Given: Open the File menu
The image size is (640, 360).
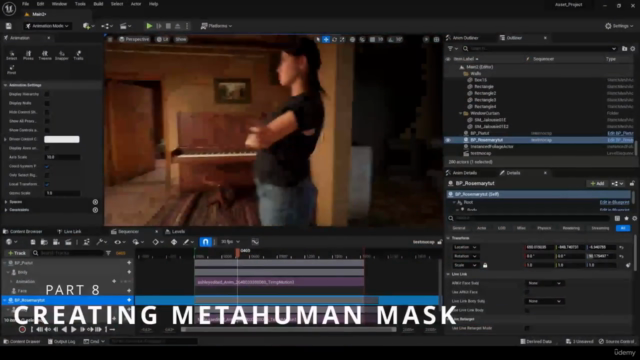Looking at the screenshot, I should tap(25, 4).
